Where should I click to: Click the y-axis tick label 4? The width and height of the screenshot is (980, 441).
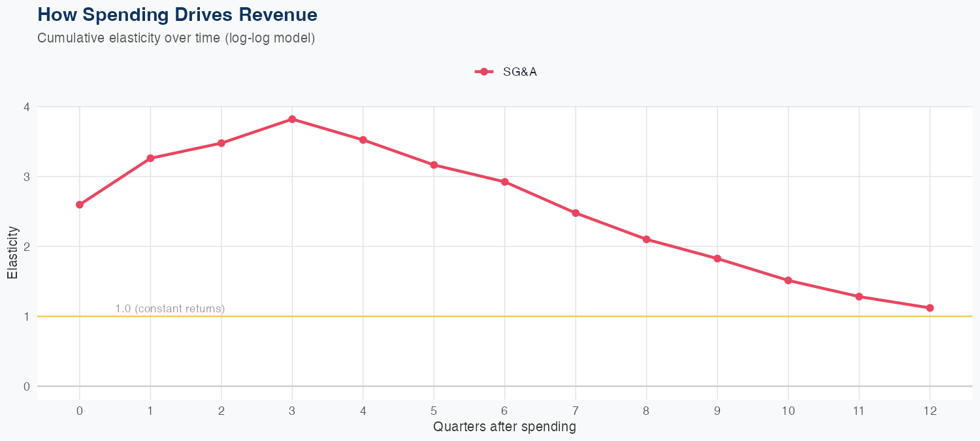27,107
